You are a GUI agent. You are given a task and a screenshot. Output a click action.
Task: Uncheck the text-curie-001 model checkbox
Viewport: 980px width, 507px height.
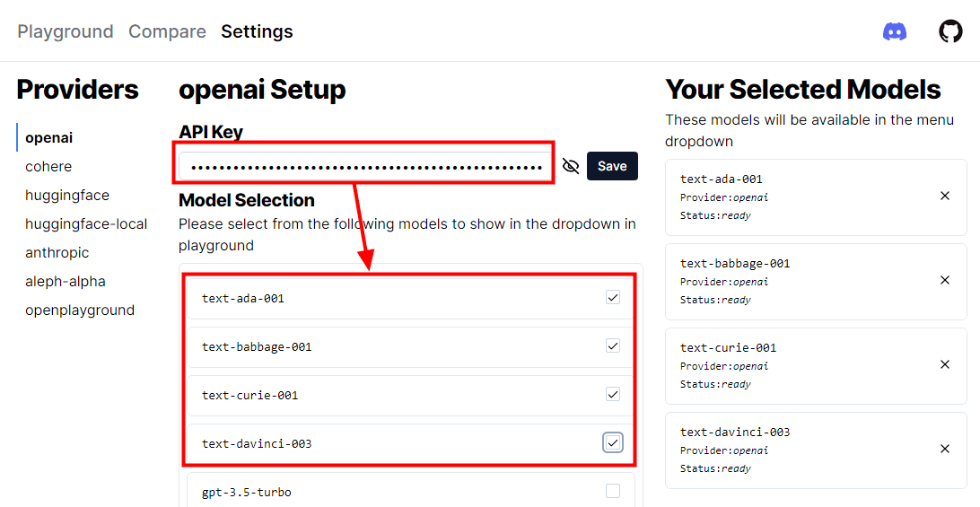[613, 395]
